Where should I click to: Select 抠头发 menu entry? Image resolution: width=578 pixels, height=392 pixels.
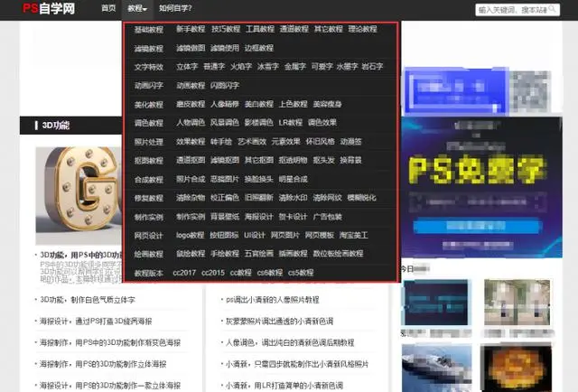[x=324, y=160]
